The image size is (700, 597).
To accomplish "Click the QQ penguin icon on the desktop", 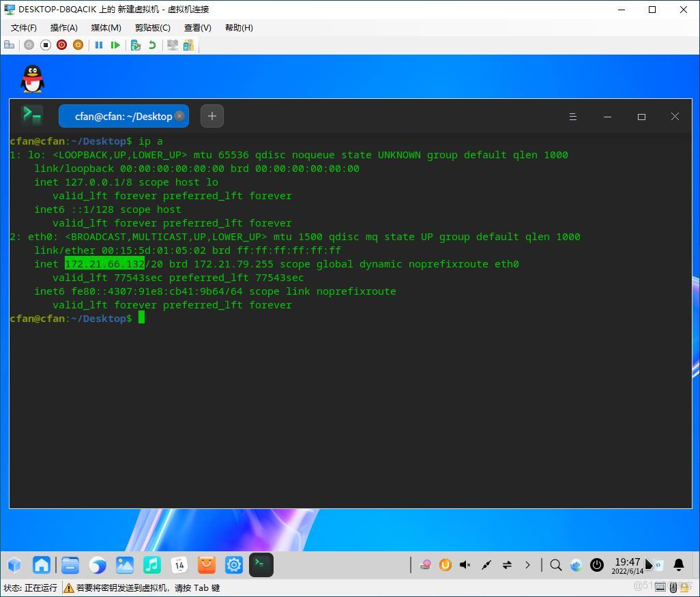I will [x=32, y=77].
